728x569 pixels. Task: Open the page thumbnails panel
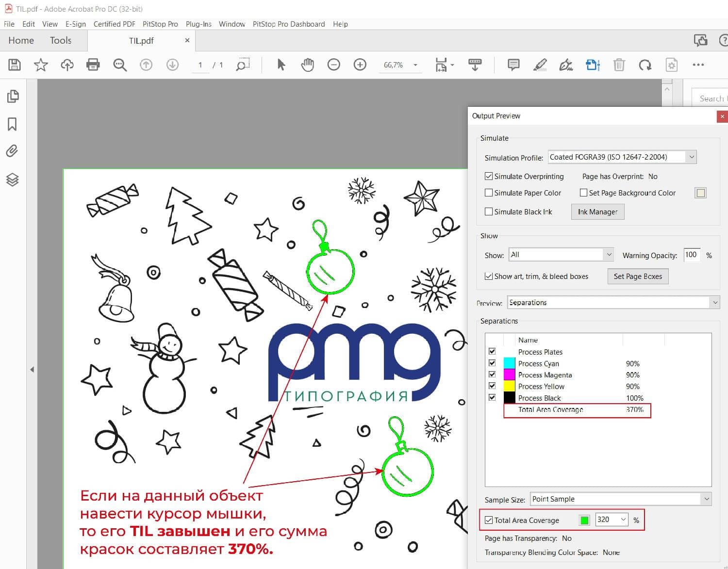click(13, 97)
